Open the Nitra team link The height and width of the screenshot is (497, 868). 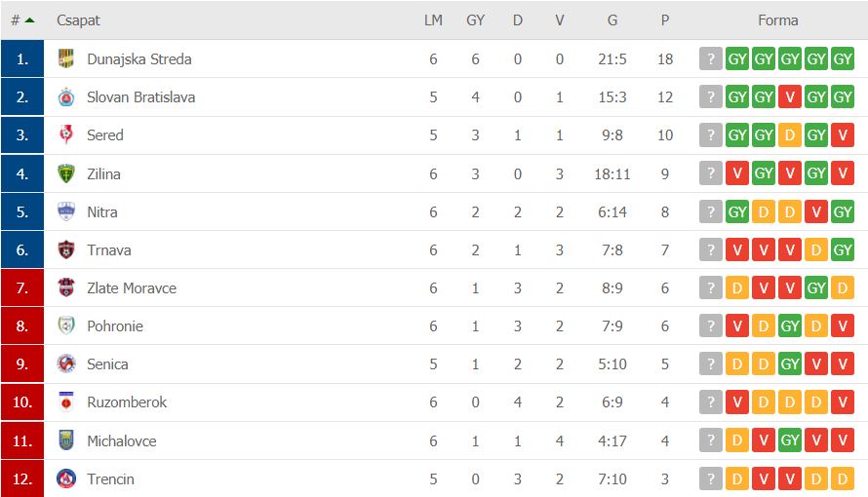click(101, 211)
